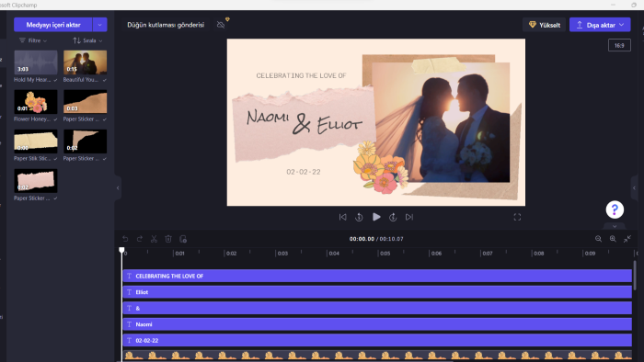Screen dimensions: 644x362
Task: Select the & text clip track
Action: [377, 308]
